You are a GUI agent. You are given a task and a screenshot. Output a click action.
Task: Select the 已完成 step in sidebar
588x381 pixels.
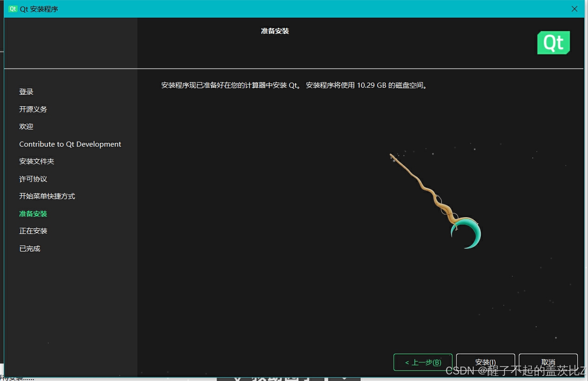pos(30,249)
